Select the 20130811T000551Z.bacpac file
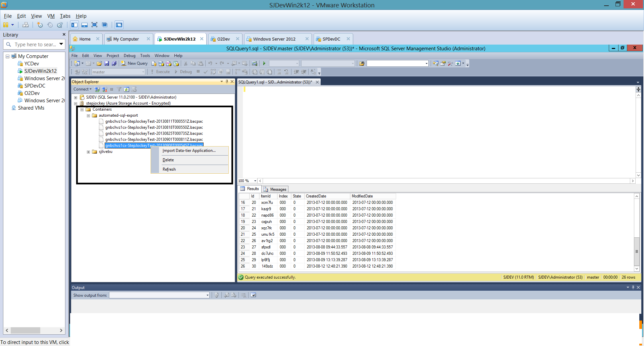The height and width of the screenshot is (346, 644). (154, 121)
